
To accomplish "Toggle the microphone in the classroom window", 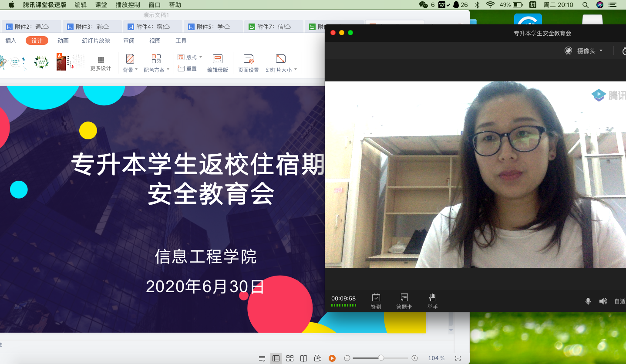I will click(x=588, y=301).
